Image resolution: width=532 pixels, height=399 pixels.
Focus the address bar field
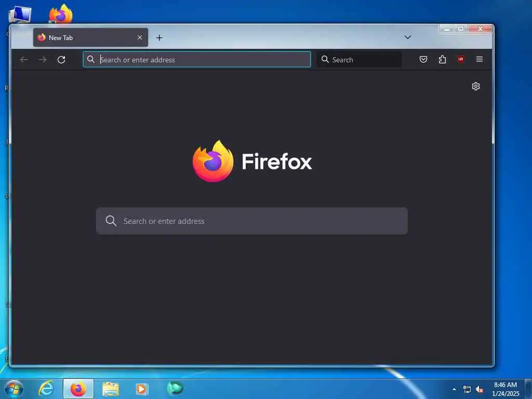click(x=197, y=59)
